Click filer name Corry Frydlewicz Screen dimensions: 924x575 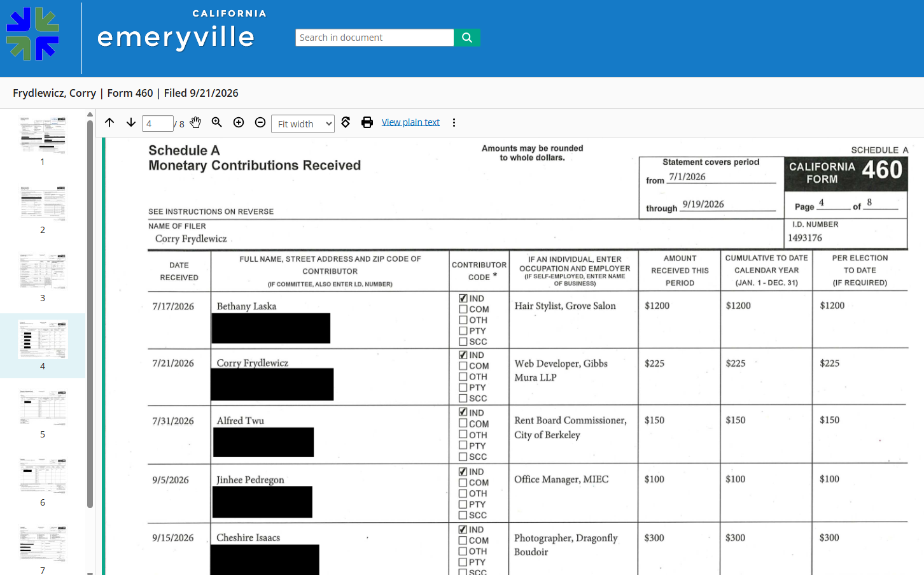191,239
